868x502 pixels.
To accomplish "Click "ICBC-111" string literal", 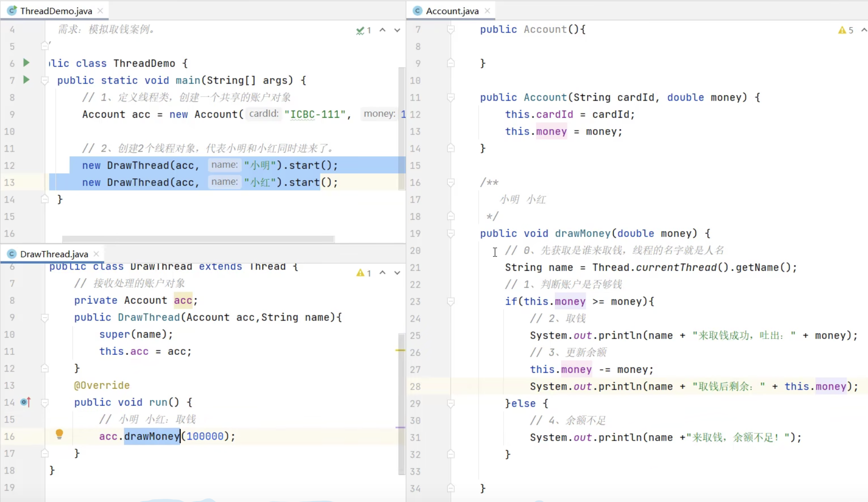I will (315, 114).
